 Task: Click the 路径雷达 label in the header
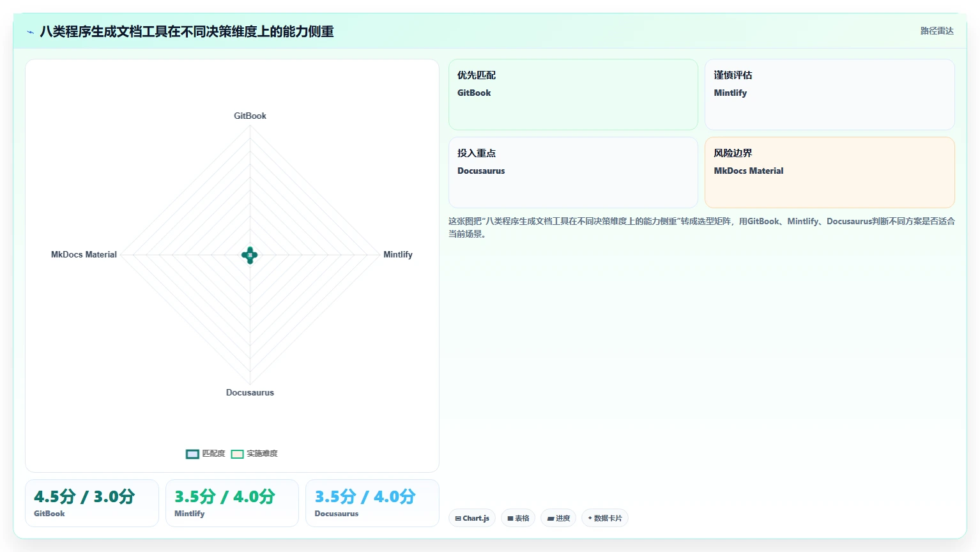point(937,31)
